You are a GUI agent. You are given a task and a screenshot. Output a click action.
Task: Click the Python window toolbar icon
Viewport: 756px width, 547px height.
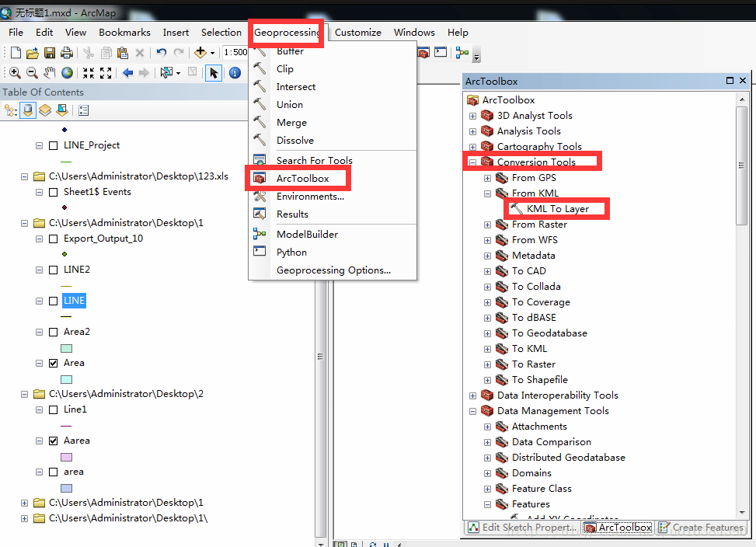(x=441, y=52)
